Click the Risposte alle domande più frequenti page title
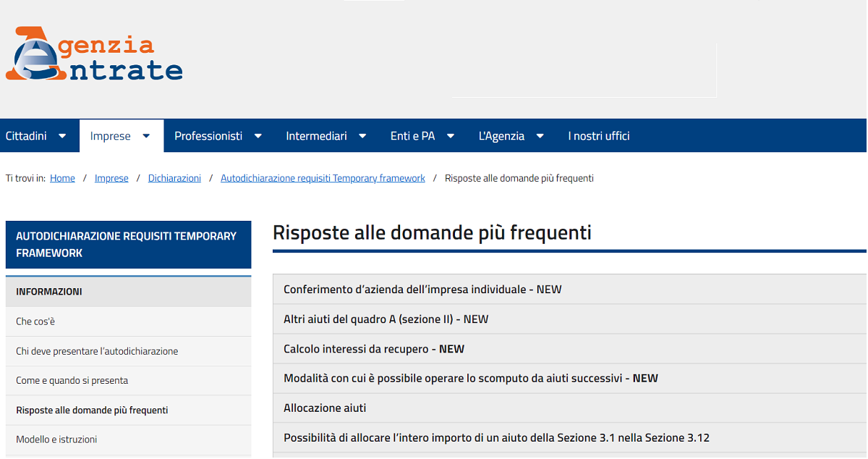The height and width of the screenshot is (459, 868). pyautogui.click(x=432, y=232)
